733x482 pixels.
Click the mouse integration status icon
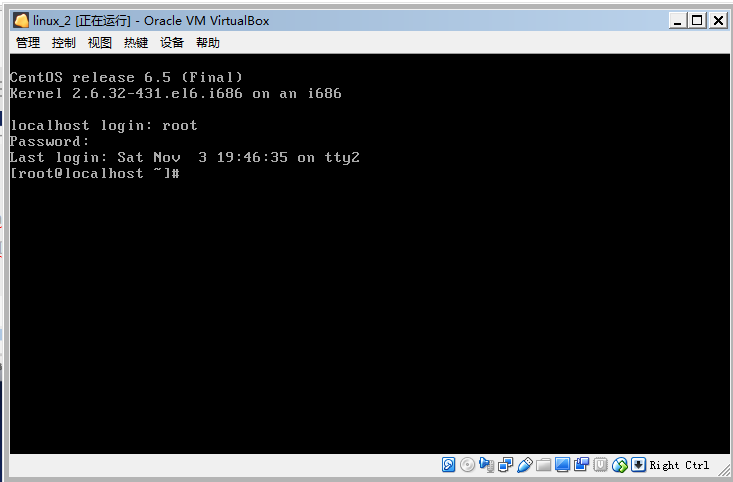(620, 465)
